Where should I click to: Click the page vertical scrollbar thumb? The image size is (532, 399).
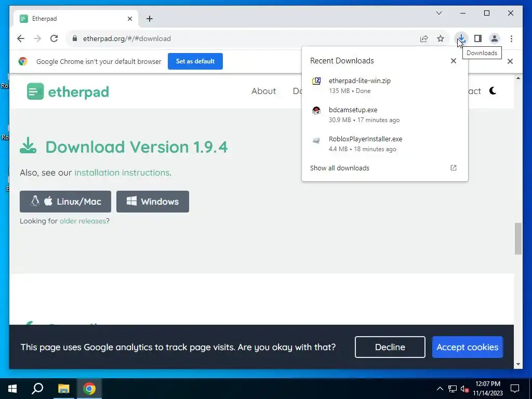(x=518, y=238)
